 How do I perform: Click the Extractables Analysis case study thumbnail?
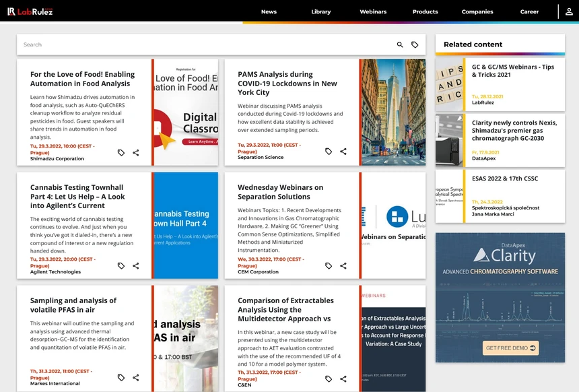[394, 338]
